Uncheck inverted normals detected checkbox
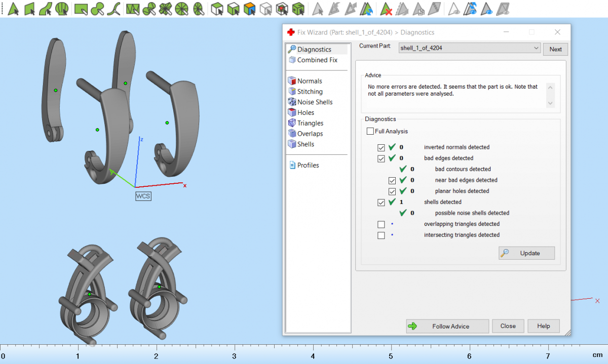The width and height of the screenshot is (608, 364). pyautogui.click(x=381, y=147)
